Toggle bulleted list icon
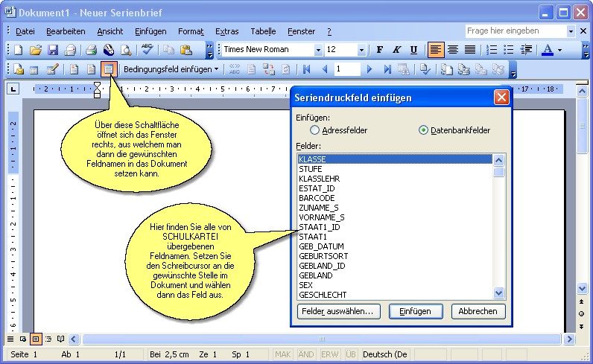This screenshot has height=364, width=593. (x=510, y=50)
